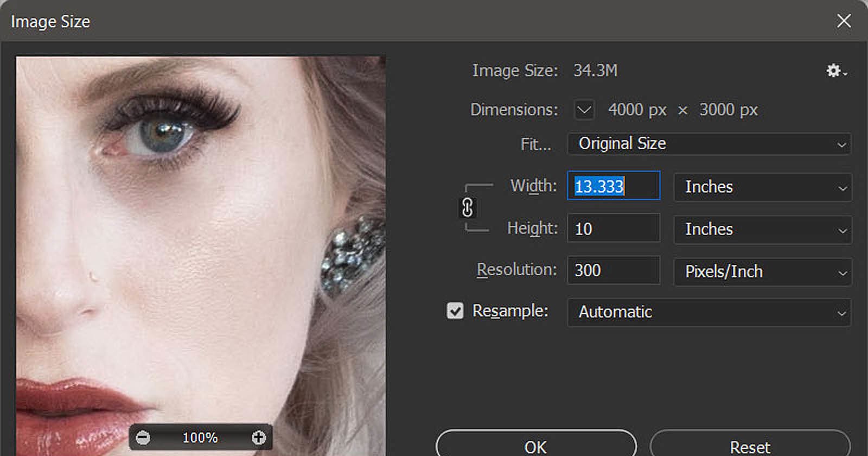Click the Reset button
Image resolution: width=868 pixels, height=456 pixels.
[750, 444]
